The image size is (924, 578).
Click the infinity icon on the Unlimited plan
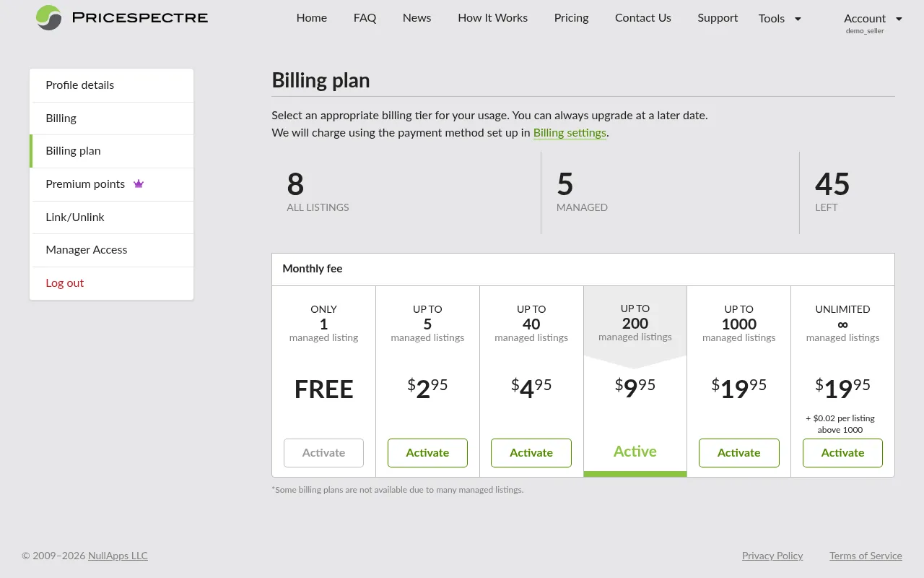(842, 324)
